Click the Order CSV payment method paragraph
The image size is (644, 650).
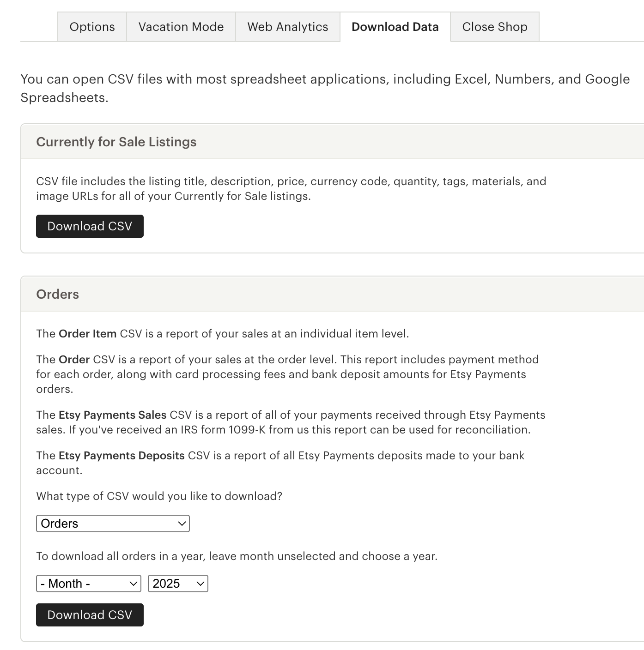point(287,374)
